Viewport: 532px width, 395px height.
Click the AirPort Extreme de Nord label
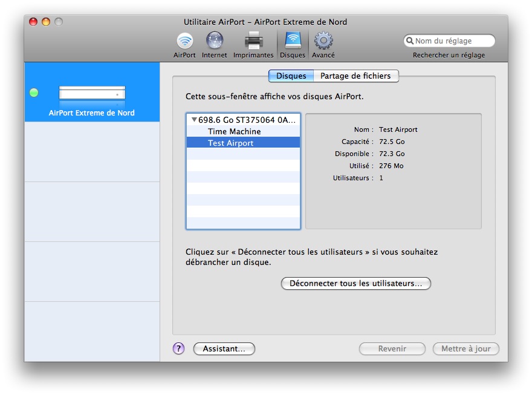[x=92, y=113]
